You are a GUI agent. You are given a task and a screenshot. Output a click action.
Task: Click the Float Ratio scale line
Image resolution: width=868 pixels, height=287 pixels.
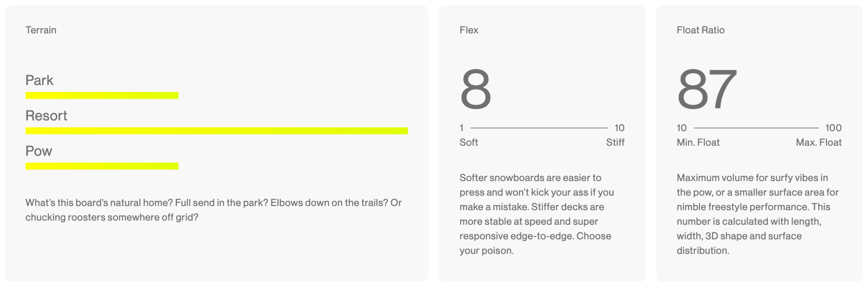click(x=756, y=128)
